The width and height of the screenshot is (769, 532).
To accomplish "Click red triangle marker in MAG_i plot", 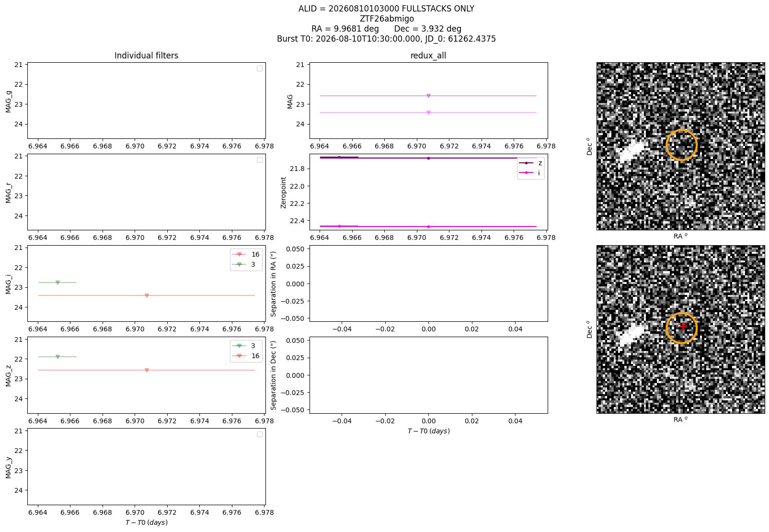I will pos(147,296).
